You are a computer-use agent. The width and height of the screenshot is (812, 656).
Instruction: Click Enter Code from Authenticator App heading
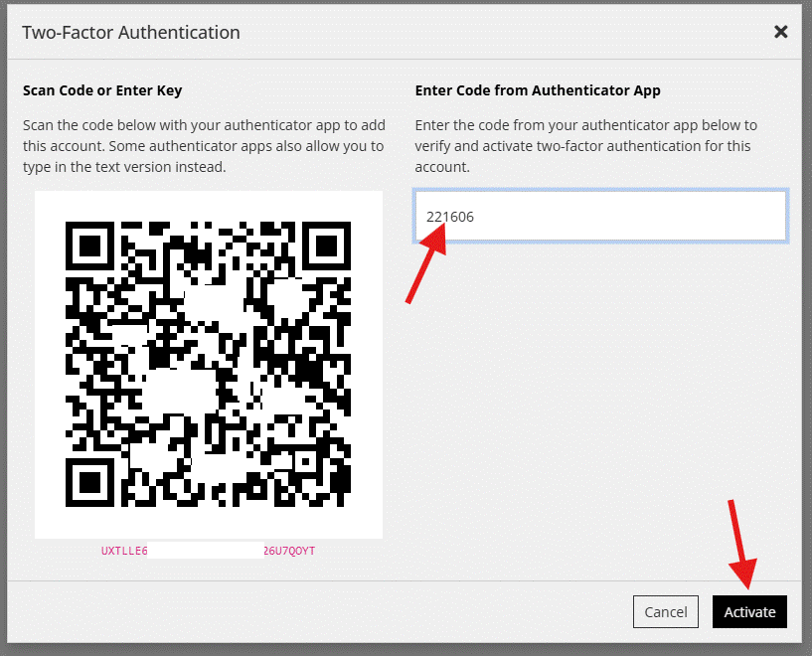pos(538,90)
